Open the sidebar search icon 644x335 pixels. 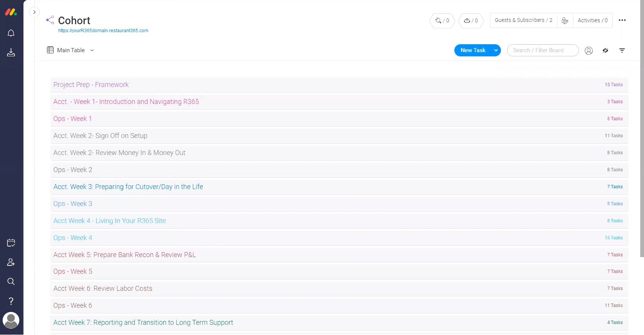11,282
